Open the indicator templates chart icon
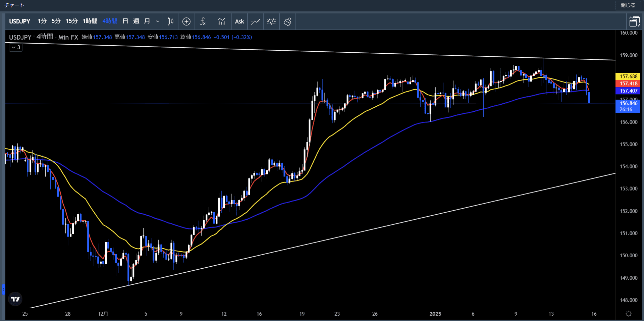The width and height of the screenshot is (644, 321). (x=221, y=21)
